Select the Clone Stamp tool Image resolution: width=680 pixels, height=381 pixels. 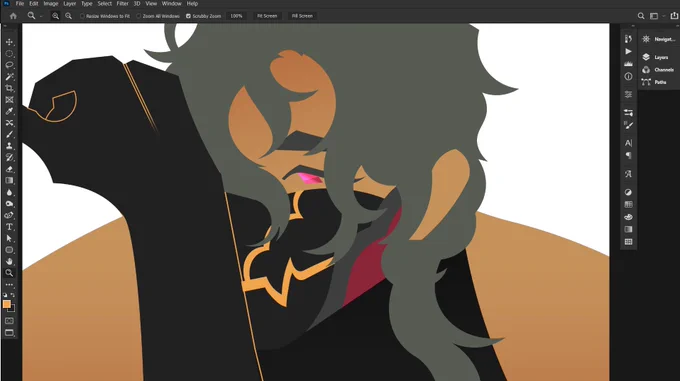(x=9, y=146)
